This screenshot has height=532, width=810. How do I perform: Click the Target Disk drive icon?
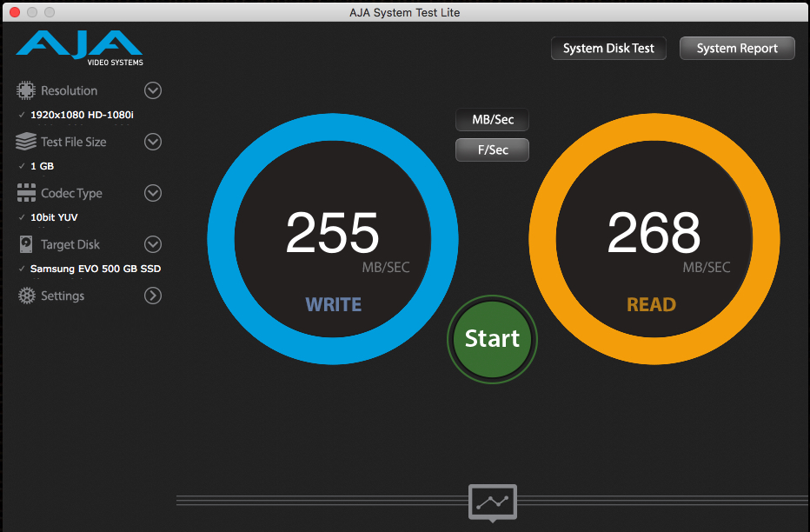(26, 243)
